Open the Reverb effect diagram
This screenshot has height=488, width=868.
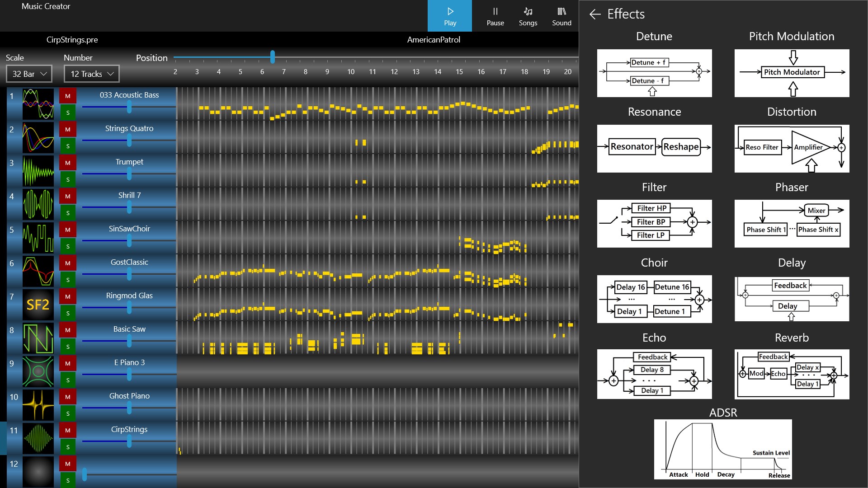coord(792,374)
